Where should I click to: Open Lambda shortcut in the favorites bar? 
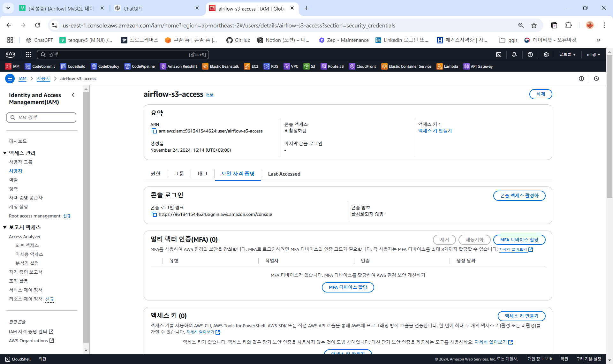(447, 66)
